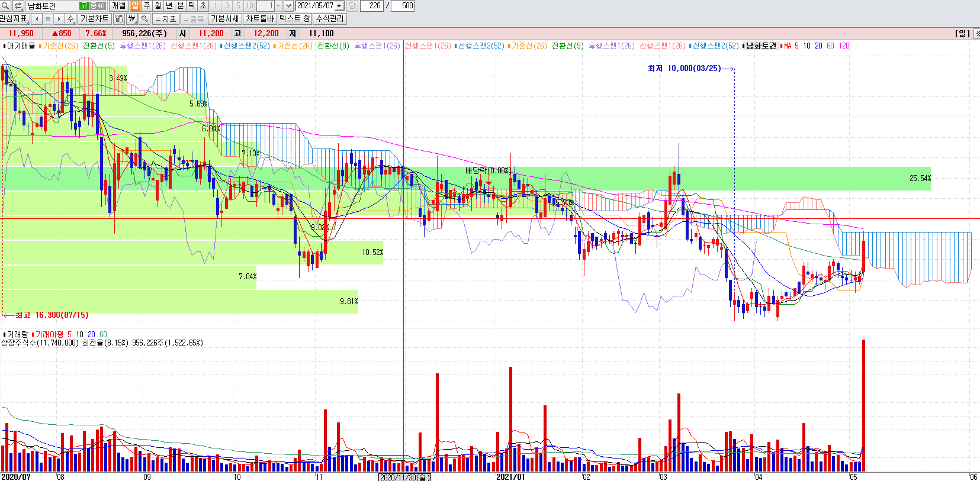Toggle the 차트툴바 chart toolbar
Image resolution: width=980 pixels, height=481 pixels.
[259, 19]
